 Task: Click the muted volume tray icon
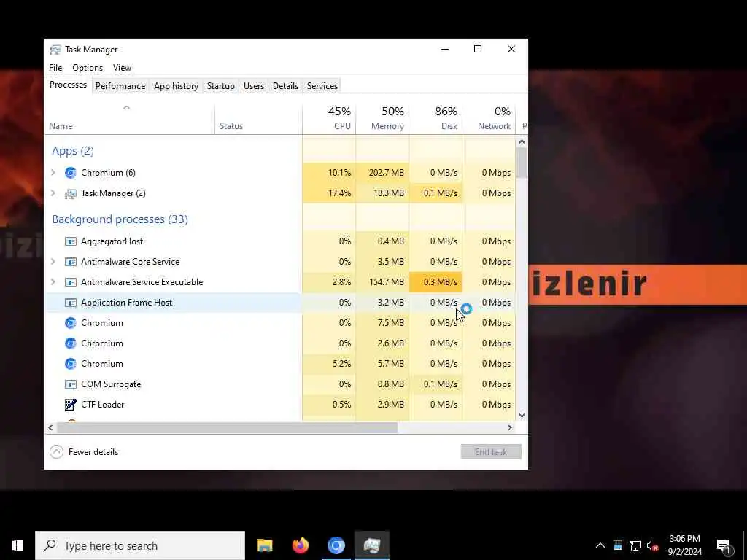coord(653,545)
